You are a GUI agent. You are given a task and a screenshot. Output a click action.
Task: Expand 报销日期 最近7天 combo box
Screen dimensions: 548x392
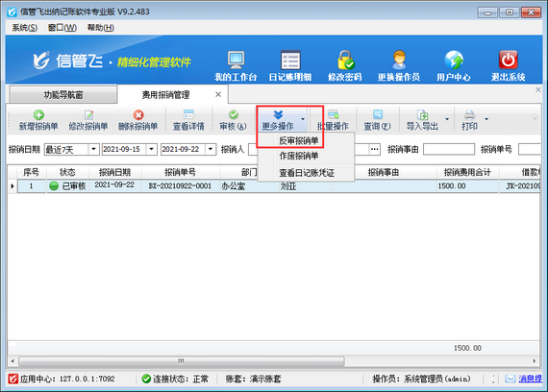tap(93, 150)
